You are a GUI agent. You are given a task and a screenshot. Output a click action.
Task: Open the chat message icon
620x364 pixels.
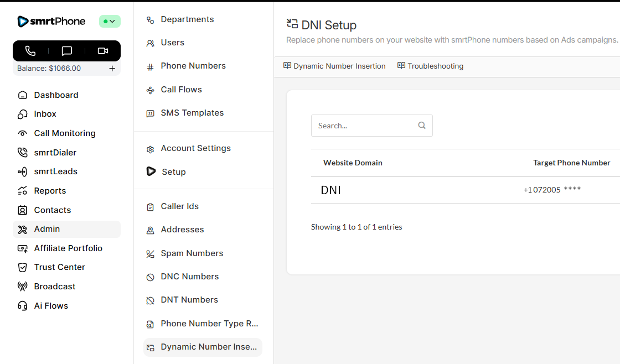click(x=67, y=51)
